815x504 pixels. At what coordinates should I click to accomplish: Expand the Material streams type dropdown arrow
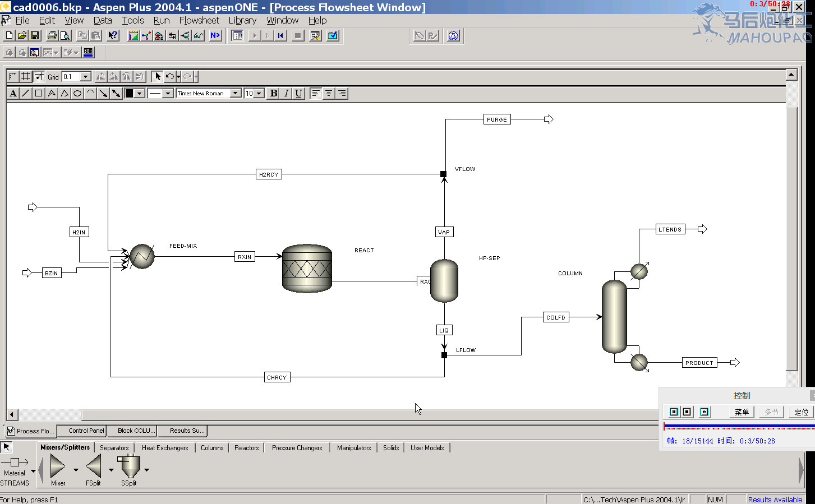coord(33,471)
